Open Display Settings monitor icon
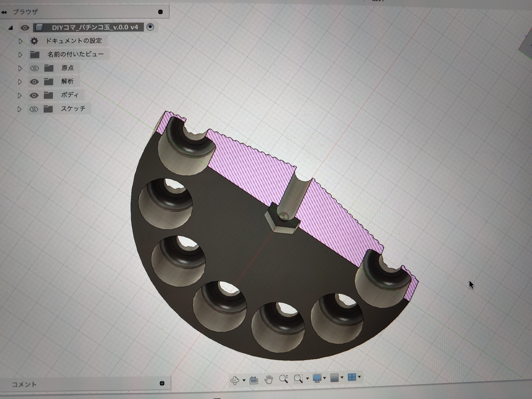The width and height of the screenshot is (532, 399). click(x=317, y=378)
